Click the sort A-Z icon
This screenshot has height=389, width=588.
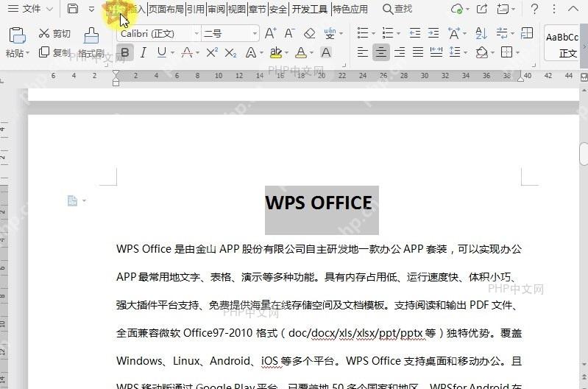[481, 33]
